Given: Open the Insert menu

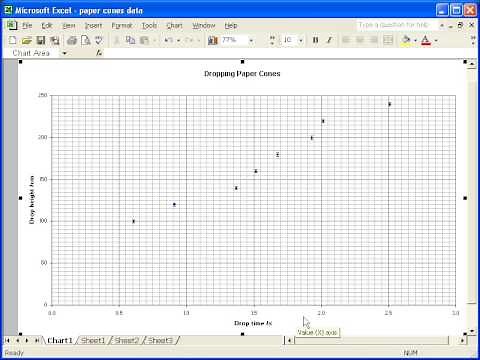Looking at the screenshot, I should (93, 25).
